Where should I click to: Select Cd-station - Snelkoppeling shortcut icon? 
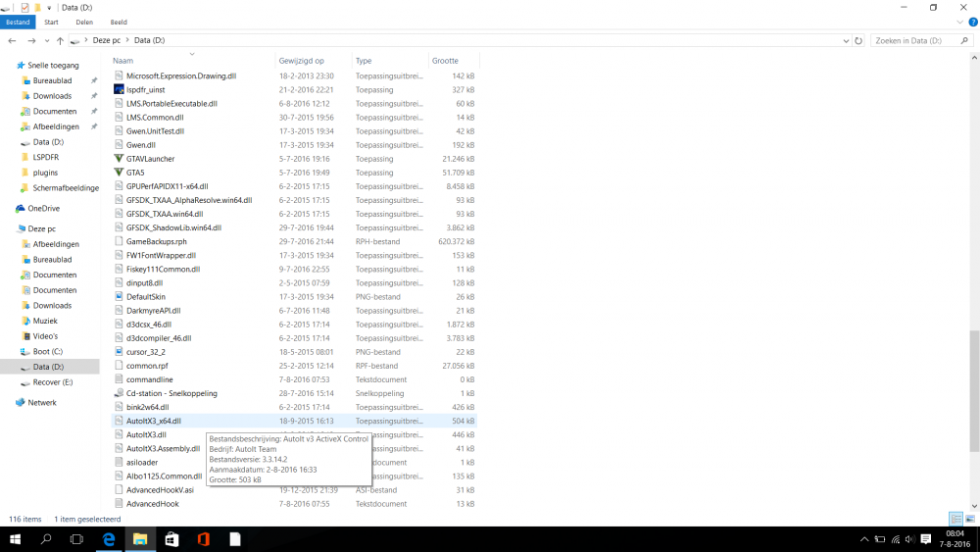[x=119, y=393]
